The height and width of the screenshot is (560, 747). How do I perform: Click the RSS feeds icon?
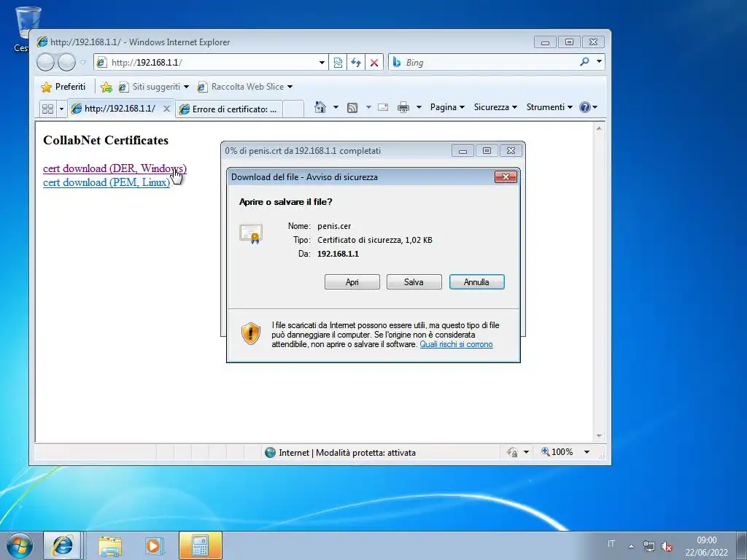click(x=352, y=108)
